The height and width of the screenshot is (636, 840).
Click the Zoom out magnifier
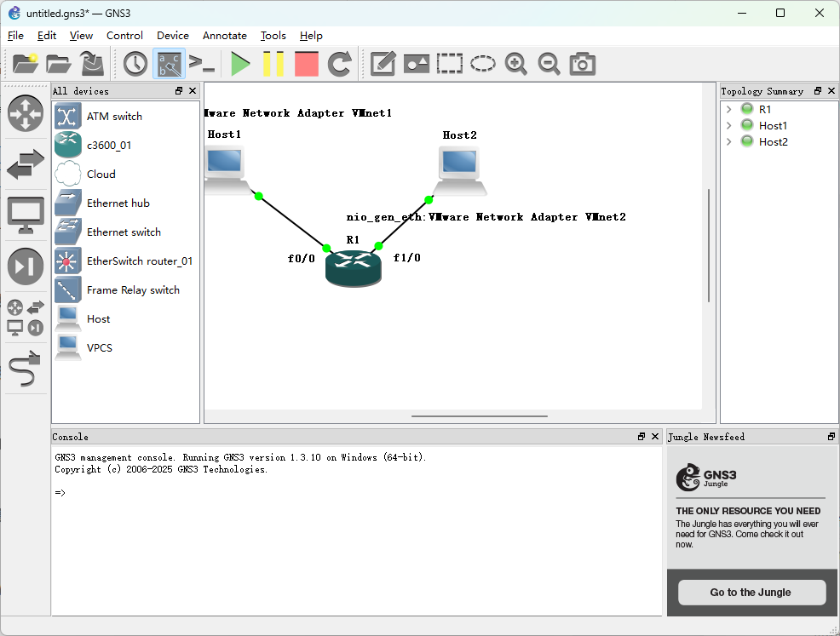tap(549, 64)
